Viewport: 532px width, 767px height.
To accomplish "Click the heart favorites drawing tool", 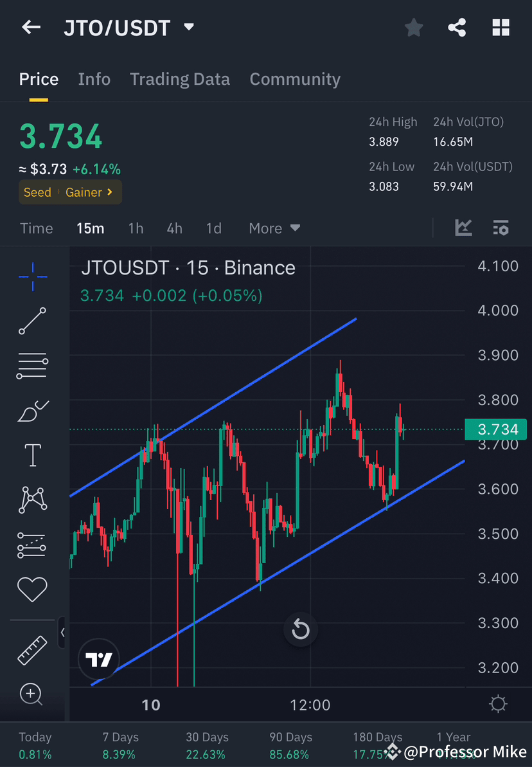I will coord(32,589).
